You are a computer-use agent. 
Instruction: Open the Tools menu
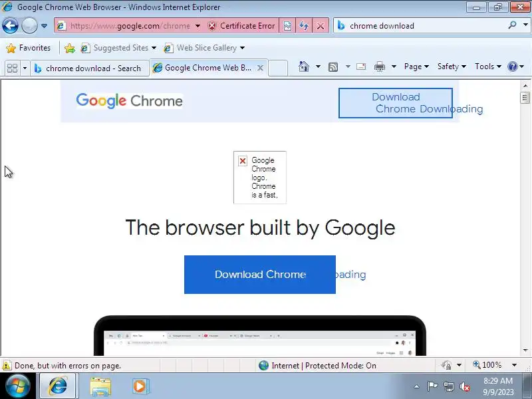[x=488, y=66]
